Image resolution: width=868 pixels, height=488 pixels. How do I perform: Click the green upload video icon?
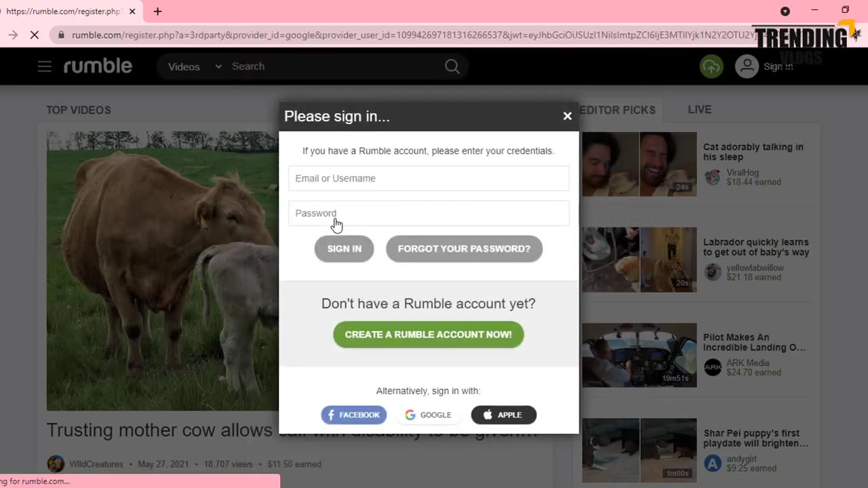pyautogui.click(x=711, y=66)
